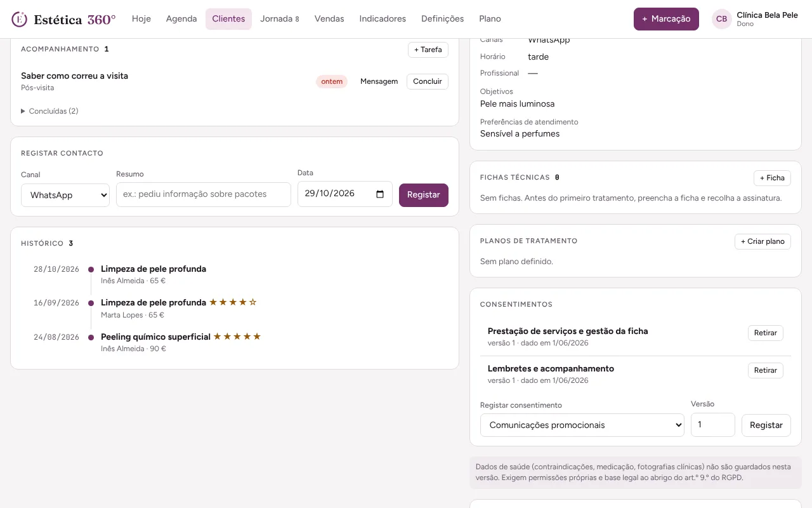Click the star rating of 16/09/2026 Limpeza de pele
The image size is (812, 508).
coord(233,302)
